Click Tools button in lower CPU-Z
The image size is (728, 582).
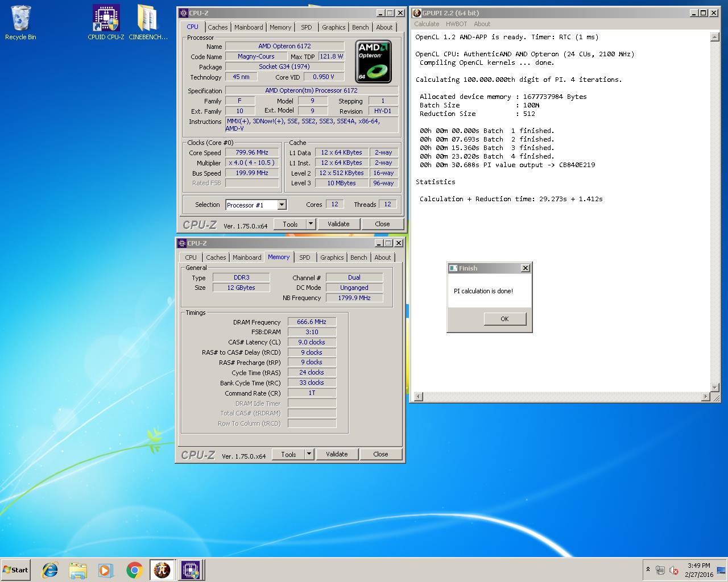point(288,454)
